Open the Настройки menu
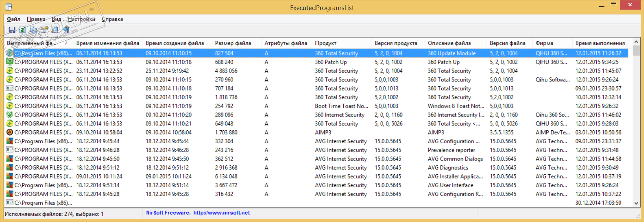 [x=81, y=19]
